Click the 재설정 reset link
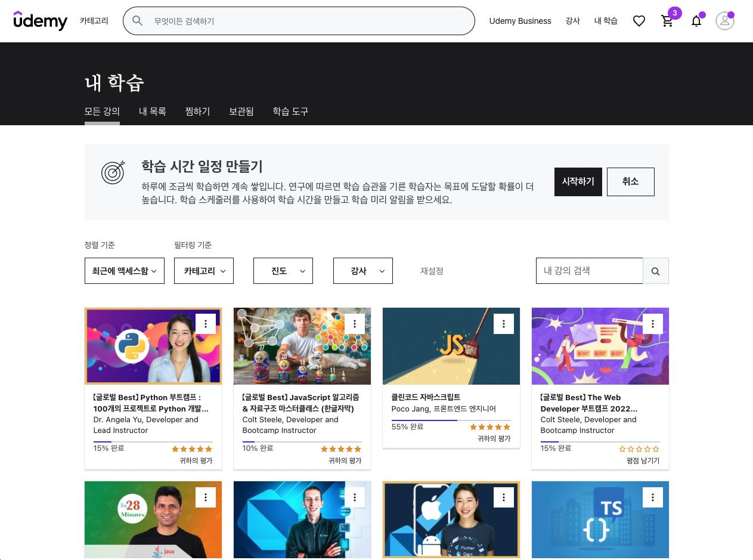Viewport: 753px width, 560px height. 432,271
